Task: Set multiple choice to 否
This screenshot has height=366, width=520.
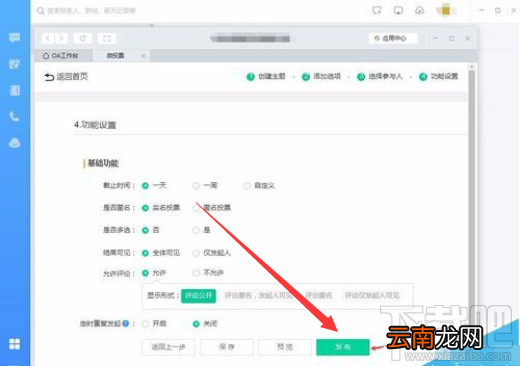Action: (145, 230)
